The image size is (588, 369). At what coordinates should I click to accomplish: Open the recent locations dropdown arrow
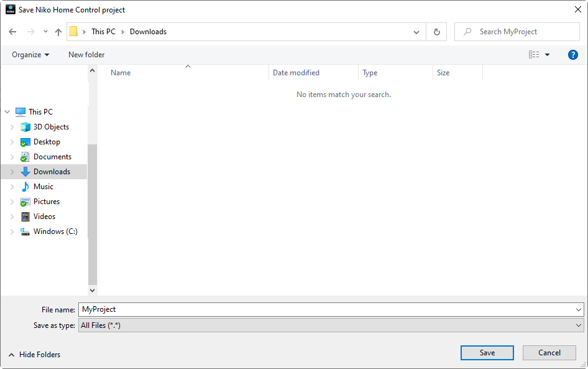pos(45,32)
